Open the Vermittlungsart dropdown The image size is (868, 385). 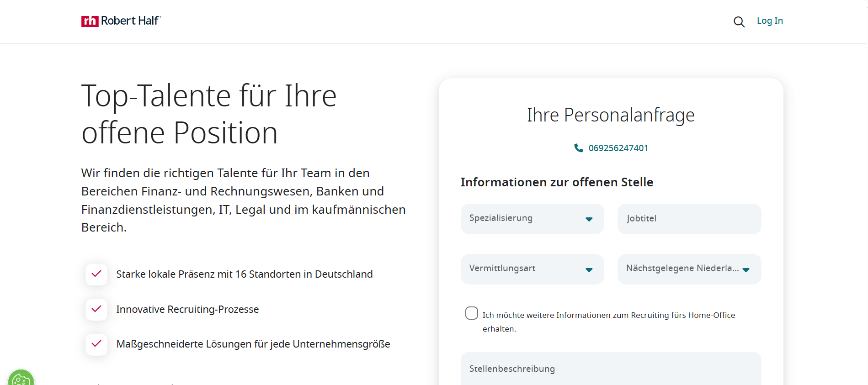[532, 269]
